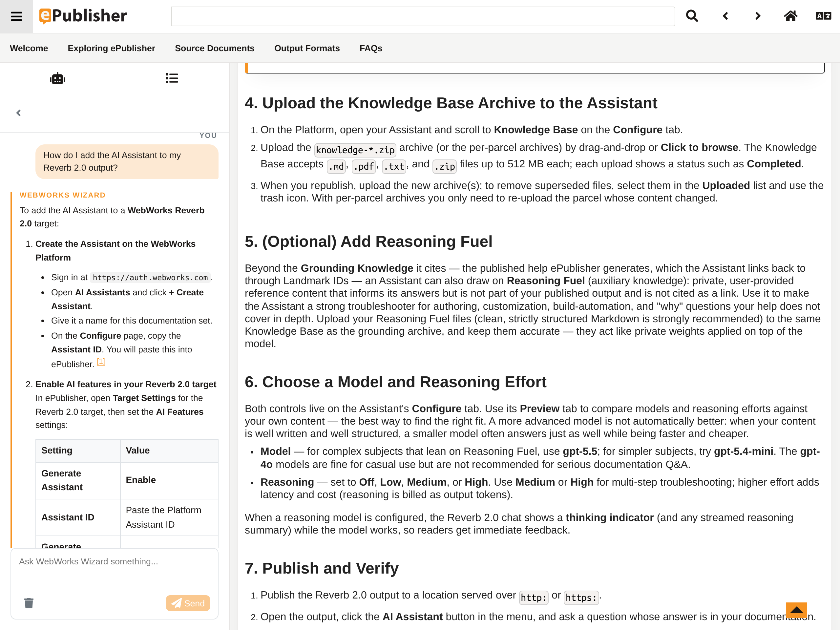
Task: Switch to table of contents list icon
Action: [172, 78]
